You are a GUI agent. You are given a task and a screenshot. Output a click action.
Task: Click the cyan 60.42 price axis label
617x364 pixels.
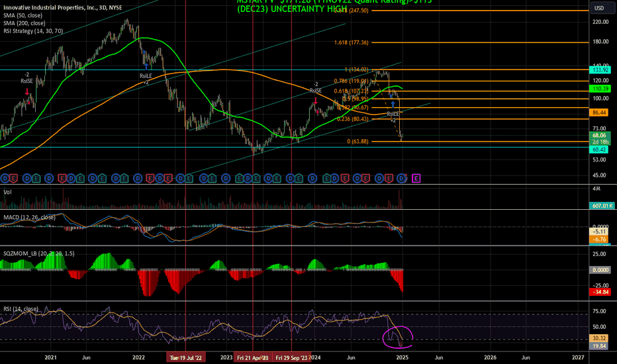coord(599,150)
